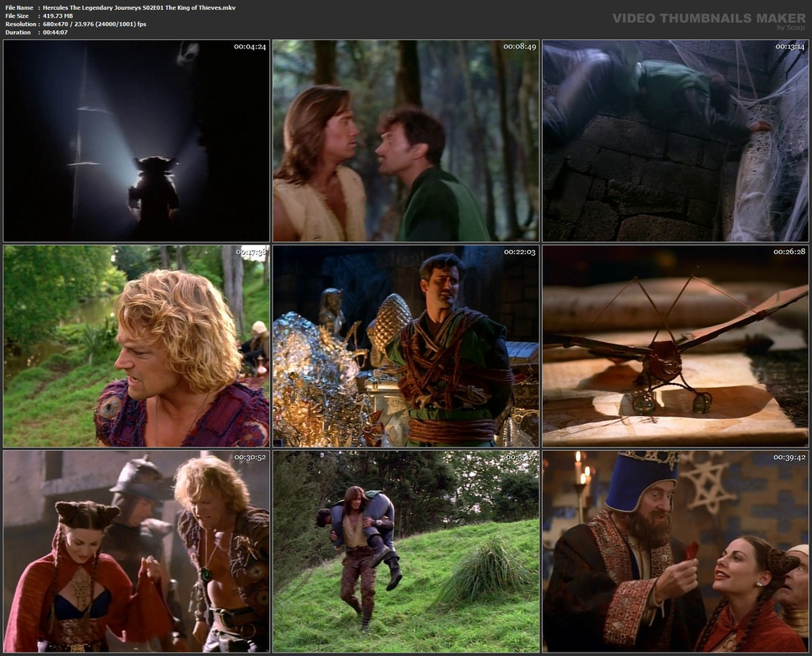This screenshot has width=812, height=656.
Task: Select the thumbnail of a man carrying someone uphill
Action: 406,551
